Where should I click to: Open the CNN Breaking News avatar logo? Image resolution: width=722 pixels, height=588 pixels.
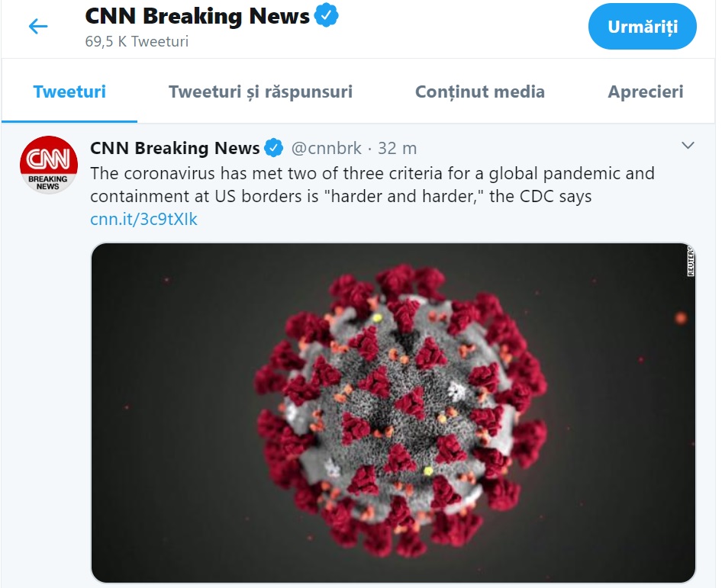tap(48, 165)
